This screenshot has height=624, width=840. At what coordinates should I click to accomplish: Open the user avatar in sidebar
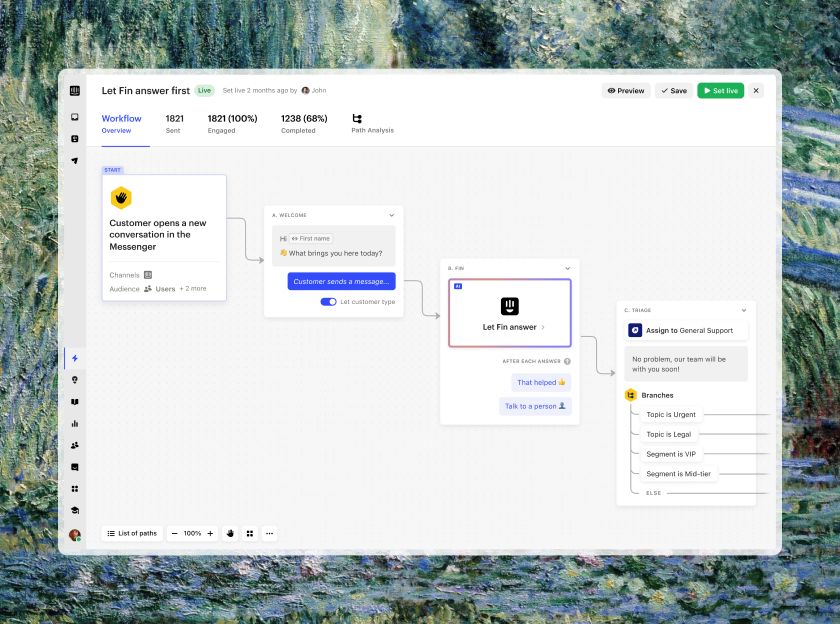coord(74,535)
